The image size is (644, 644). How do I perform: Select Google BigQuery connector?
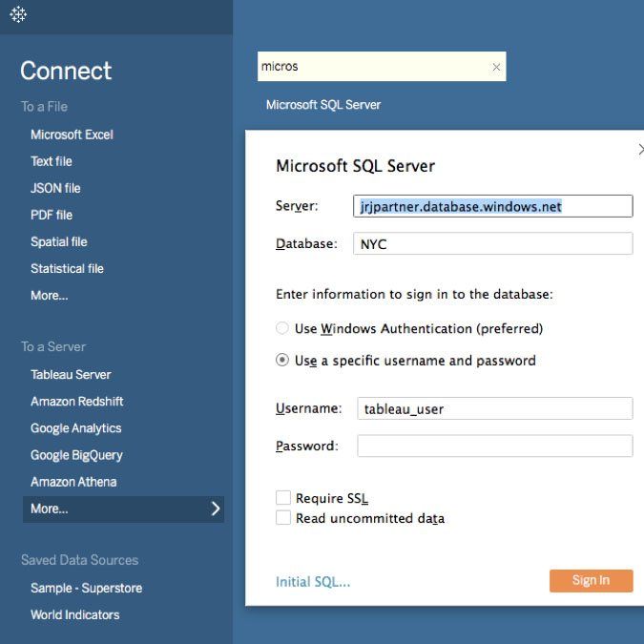click(76, 455)
